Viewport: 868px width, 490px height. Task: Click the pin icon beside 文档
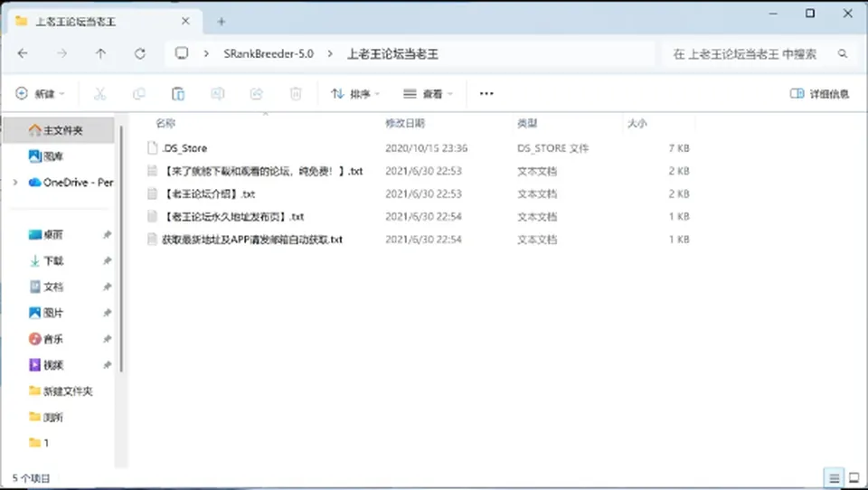[x=107, y=287]
